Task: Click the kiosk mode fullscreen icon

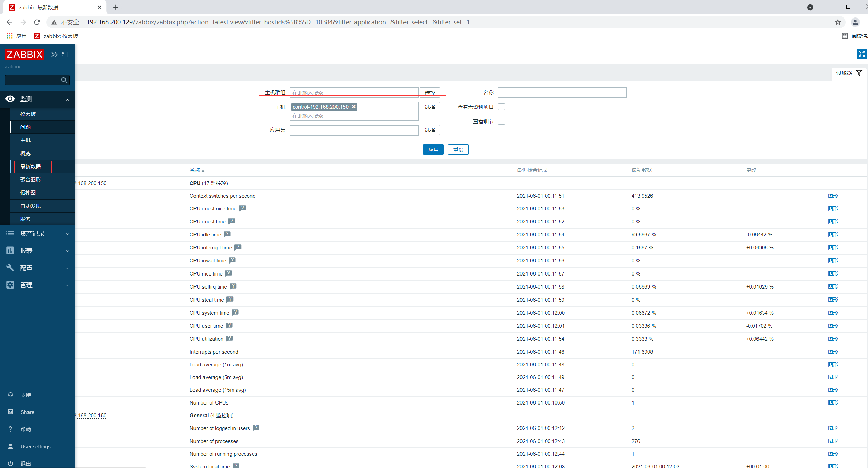Action: [861, 54]
